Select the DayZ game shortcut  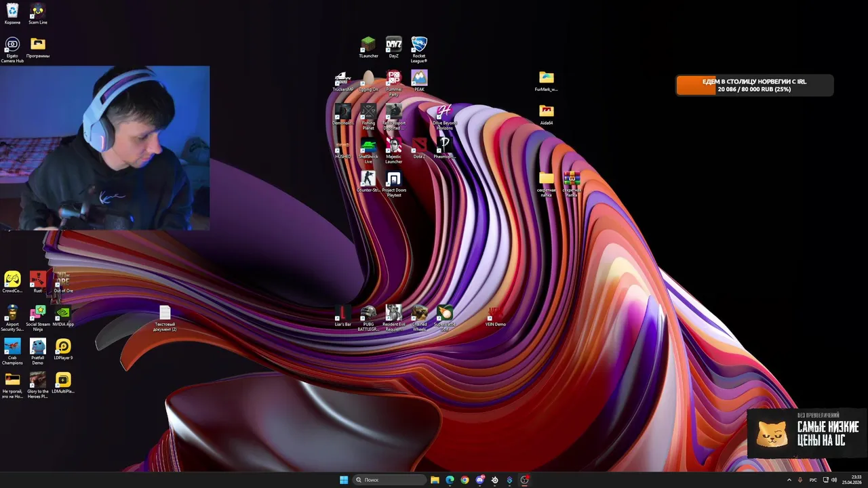pos(394,47)
